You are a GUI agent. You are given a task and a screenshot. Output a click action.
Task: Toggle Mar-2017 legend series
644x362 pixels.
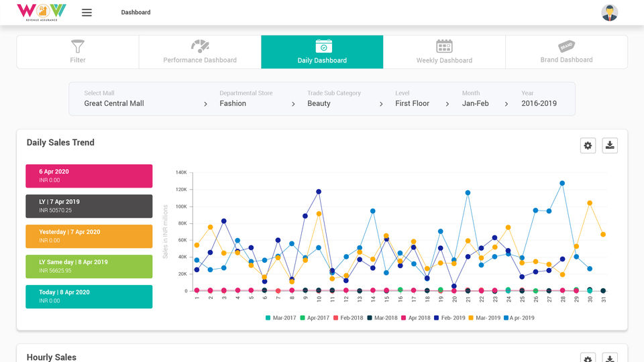tap(280, 318)
